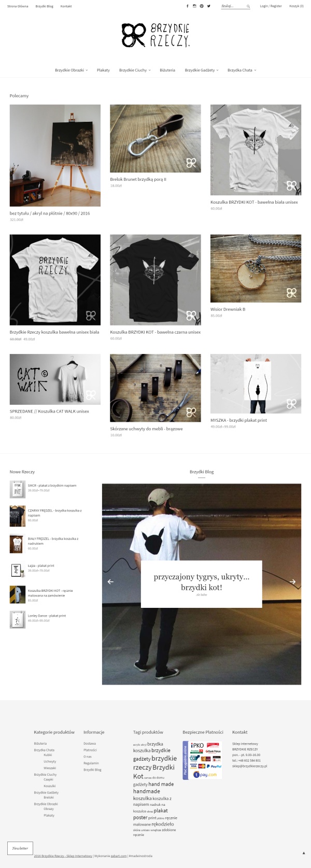Viewport: 311px width, 868px height.
Task: Expand the Brzydkie Gadżety dropdown
Action: 202,70
